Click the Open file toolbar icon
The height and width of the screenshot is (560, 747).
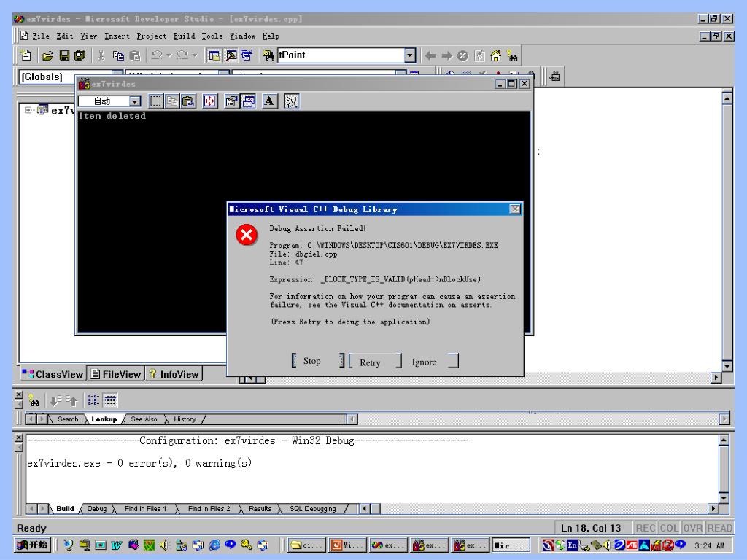tap(47, 55)
